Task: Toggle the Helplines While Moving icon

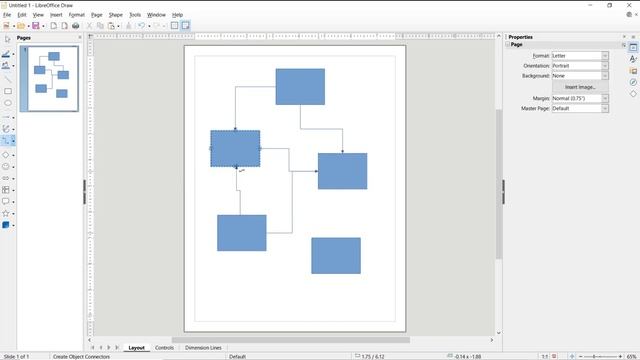Action: 186,26
